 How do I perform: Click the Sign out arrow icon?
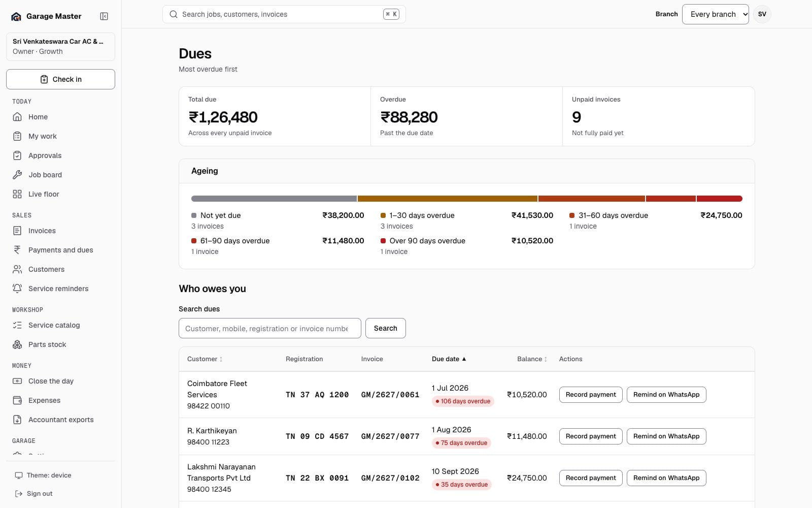click(x=19, y=494)
